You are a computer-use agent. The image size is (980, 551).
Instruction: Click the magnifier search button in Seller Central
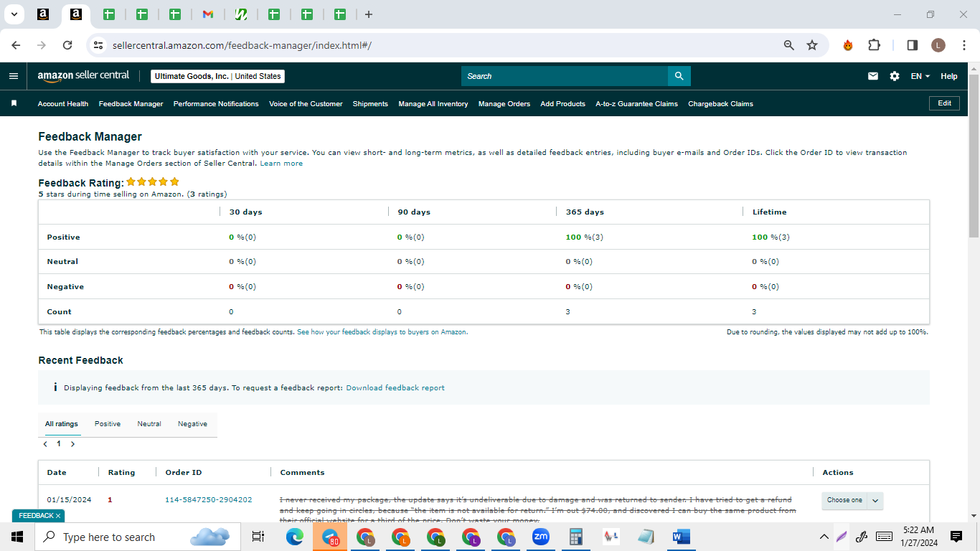(x=679, y=76)
